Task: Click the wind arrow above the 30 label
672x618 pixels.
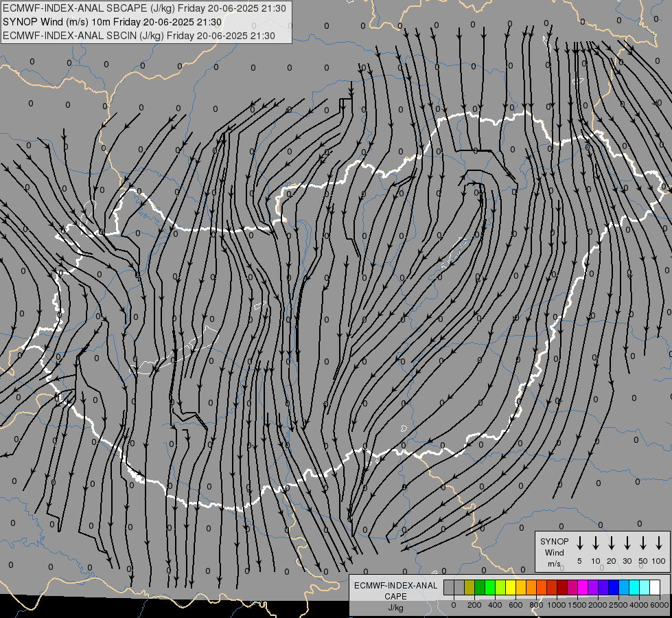Action: tap(627, 543)
